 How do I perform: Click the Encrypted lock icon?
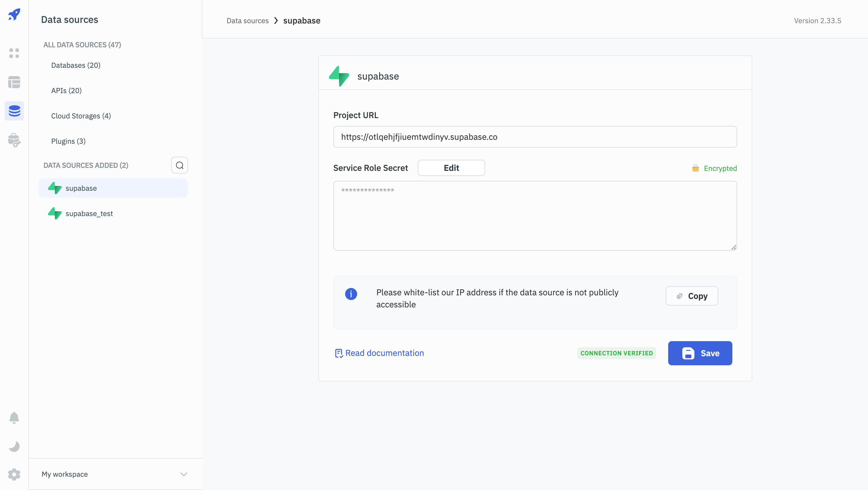696,168
